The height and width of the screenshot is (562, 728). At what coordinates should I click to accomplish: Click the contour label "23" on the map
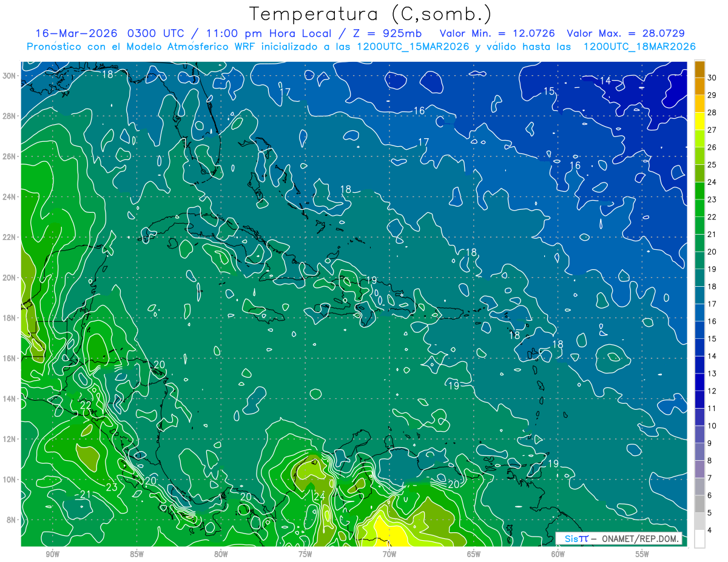tap(112, 487)
